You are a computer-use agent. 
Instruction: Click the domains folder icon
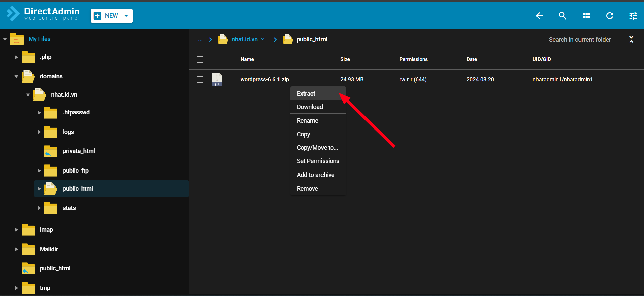coord(28,76)
